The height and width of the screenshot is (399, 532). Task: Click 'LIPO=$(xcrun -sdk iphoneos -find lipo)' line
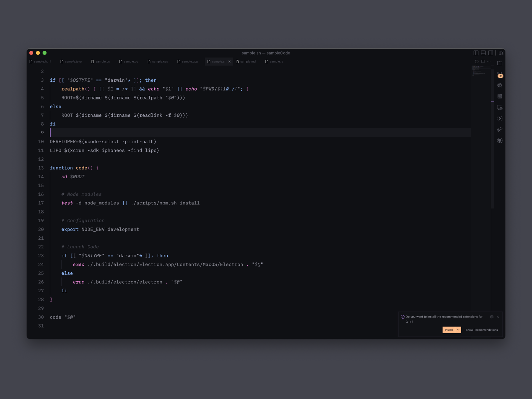[104, 150]
